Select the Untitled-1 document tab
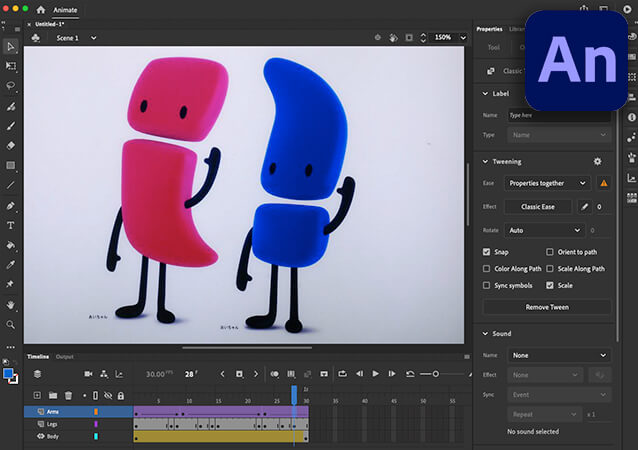Viewport: 638px width, 450px height. (x=49, y=24)
